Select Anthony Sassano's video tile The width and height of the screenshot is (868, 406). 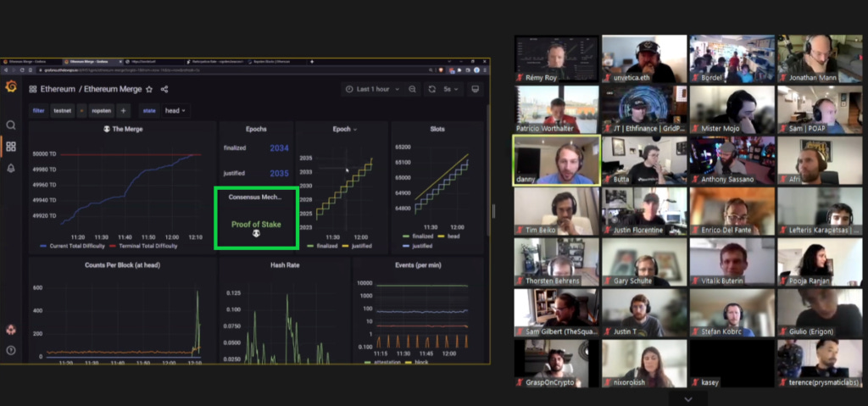tap(732, 160)
